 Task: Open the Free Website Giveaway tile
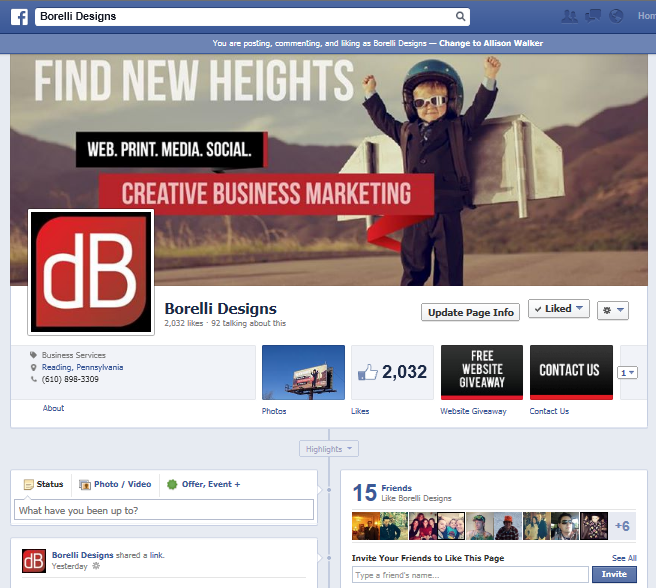coord(482,372)
